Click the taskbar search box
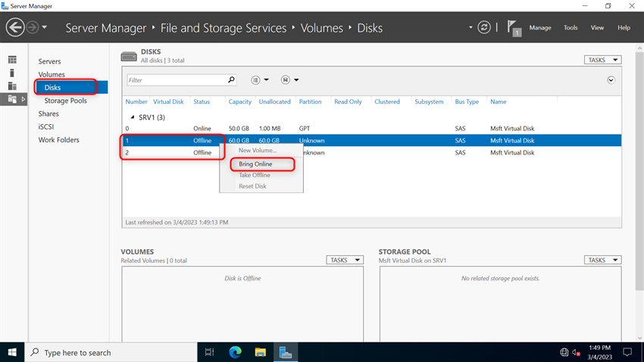This screenshot has width=644, height=362. coord(111,353)
